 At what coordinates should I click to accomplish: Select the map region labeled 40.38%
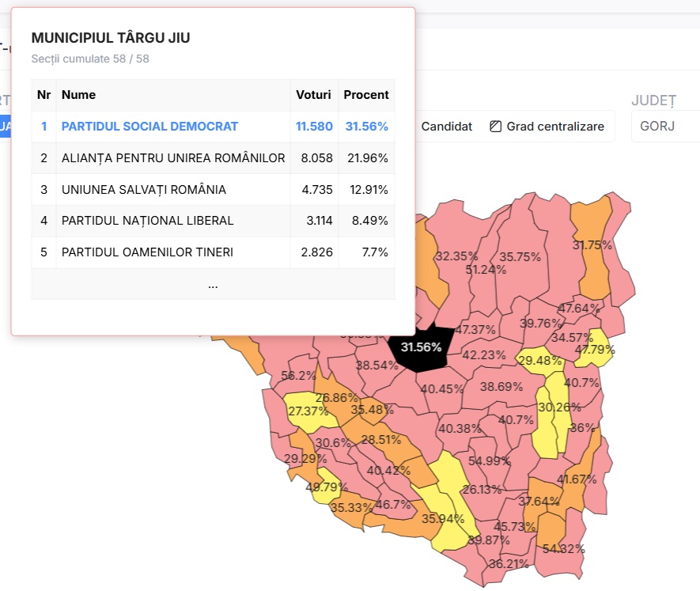pos(458,429)
